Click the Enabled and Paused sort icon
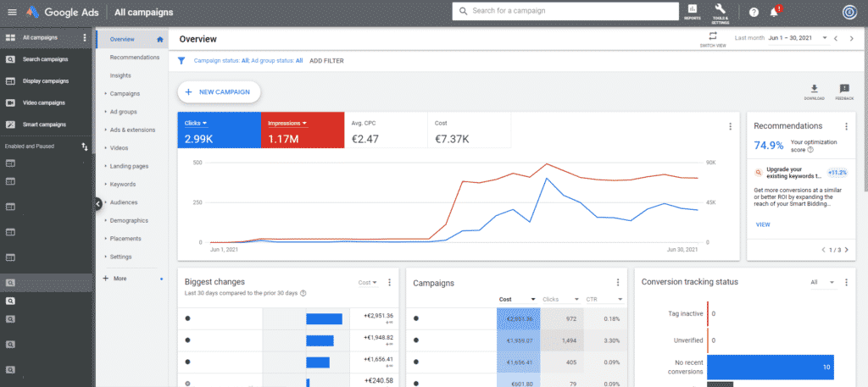This screenshot has width=868, height=387. [85, 147]
